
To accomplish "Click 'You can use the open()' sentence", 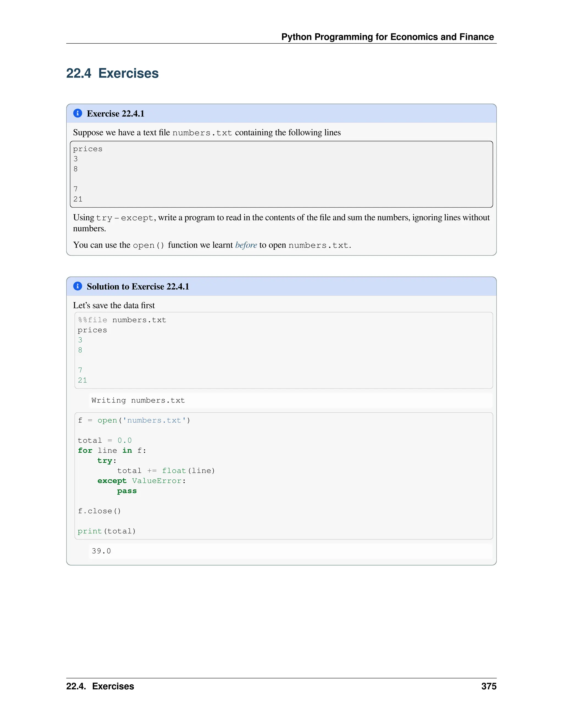I will [x=212, y=245].
